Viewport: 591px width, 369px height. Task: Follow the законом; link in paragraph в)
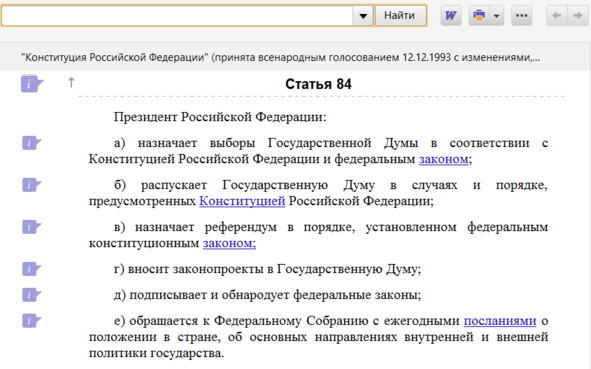(x=229, y=243)
